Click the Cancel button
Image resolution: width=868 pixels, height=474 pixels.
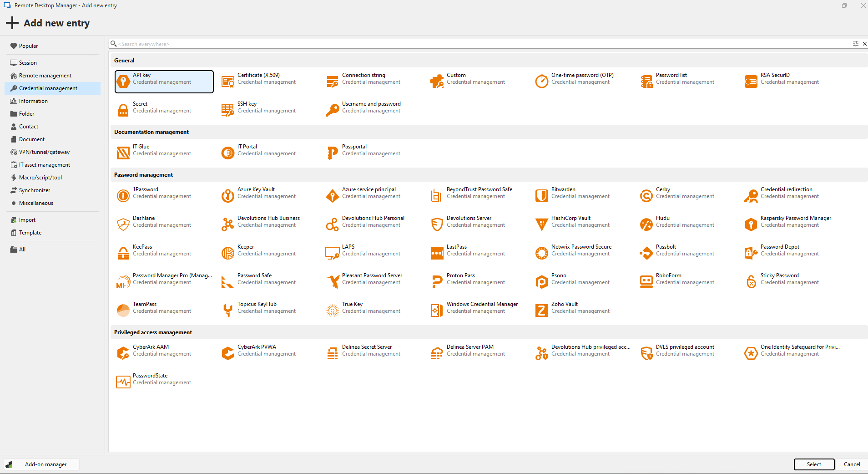[852, 464]
